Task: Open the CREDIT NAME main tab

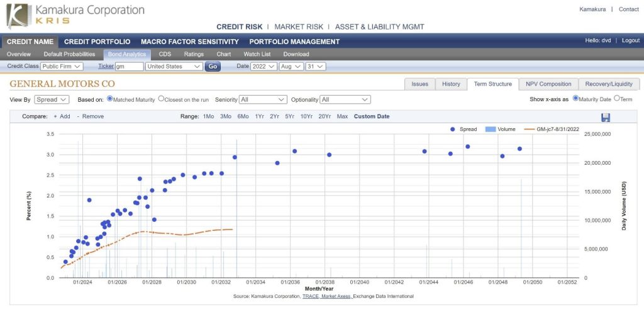Action: [x=30, y=42]
